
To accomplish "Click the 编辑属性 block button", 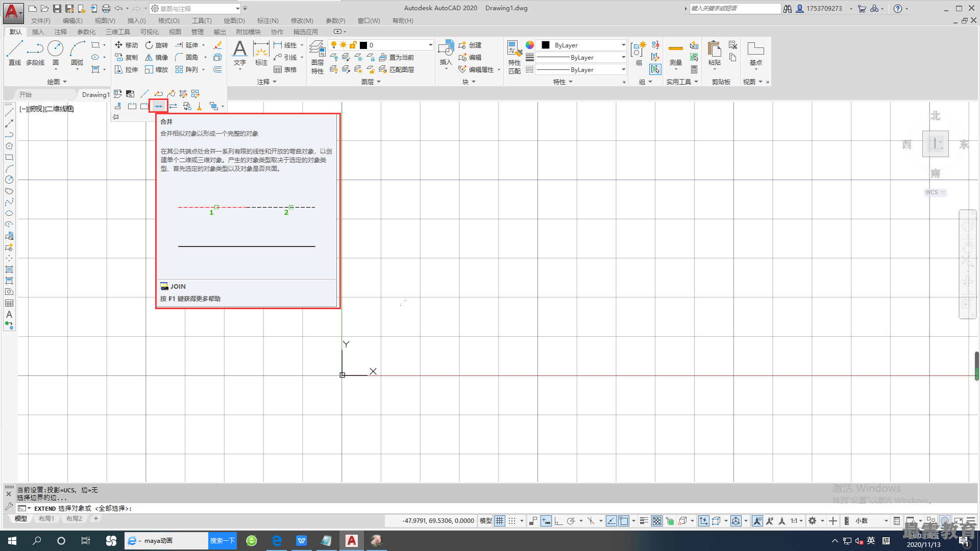I will (476, 69).
